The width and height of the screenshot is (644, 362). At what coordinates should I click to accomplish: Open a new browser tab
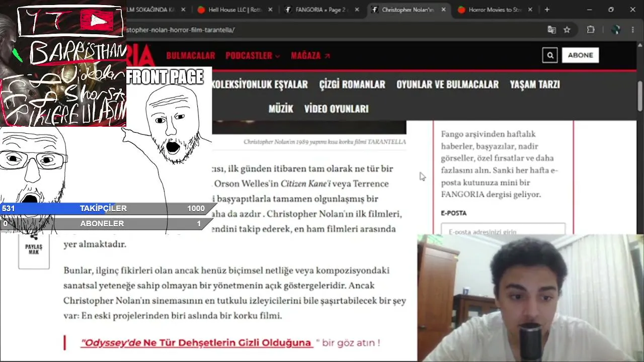point(547,10)
